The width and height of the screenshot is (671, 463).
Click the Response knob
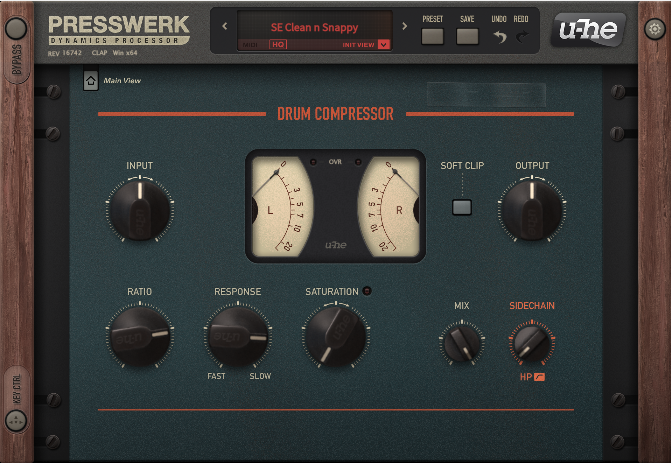click(x=238, y=335)
